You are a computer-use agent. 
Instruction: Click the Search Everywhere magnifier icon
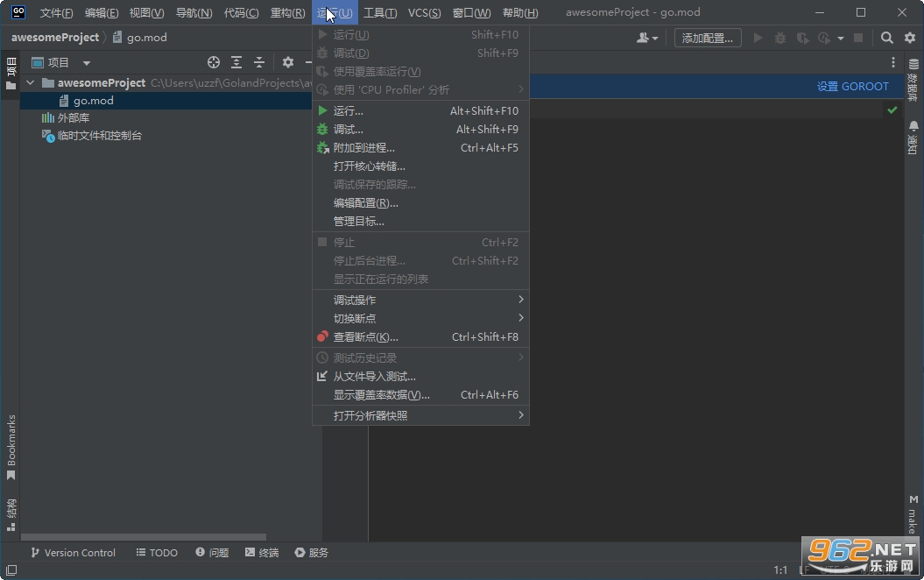tap(886, 38)
